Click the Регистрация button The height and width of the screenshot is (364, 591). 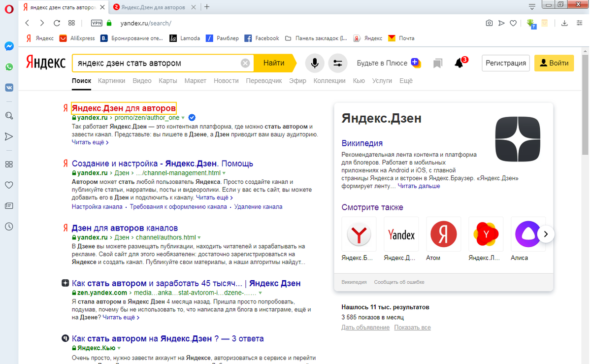pyautogui.click(x=506, y=63)
